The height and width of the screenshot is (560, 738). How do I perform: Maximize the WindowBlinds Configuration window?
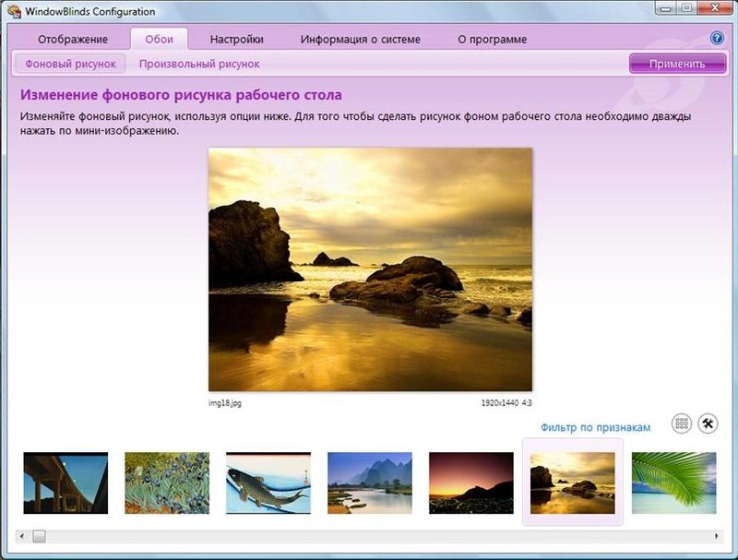687,8
